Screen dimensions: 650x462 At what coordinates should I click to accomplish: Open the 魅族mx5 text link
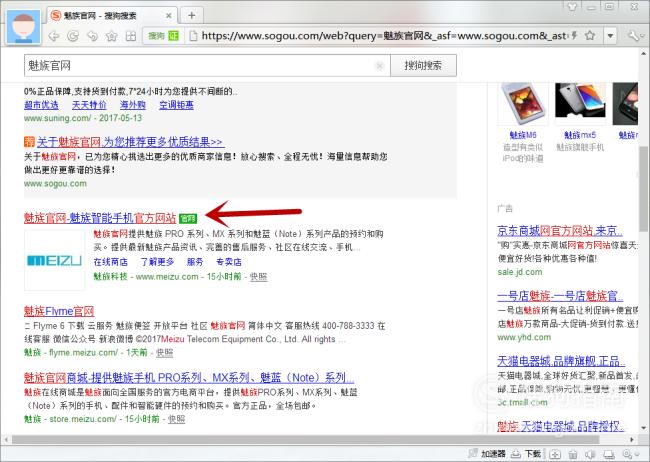tap(580, 135)
